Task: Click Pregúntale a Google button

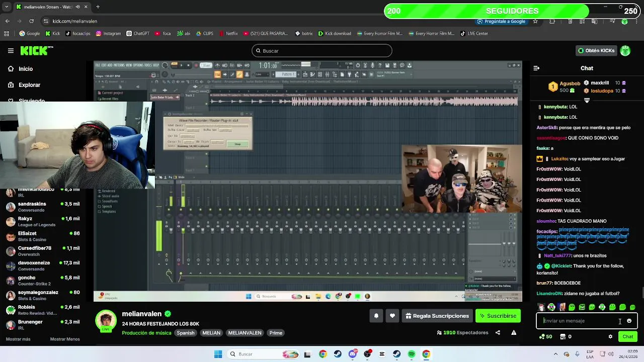Action: point(502,21)
